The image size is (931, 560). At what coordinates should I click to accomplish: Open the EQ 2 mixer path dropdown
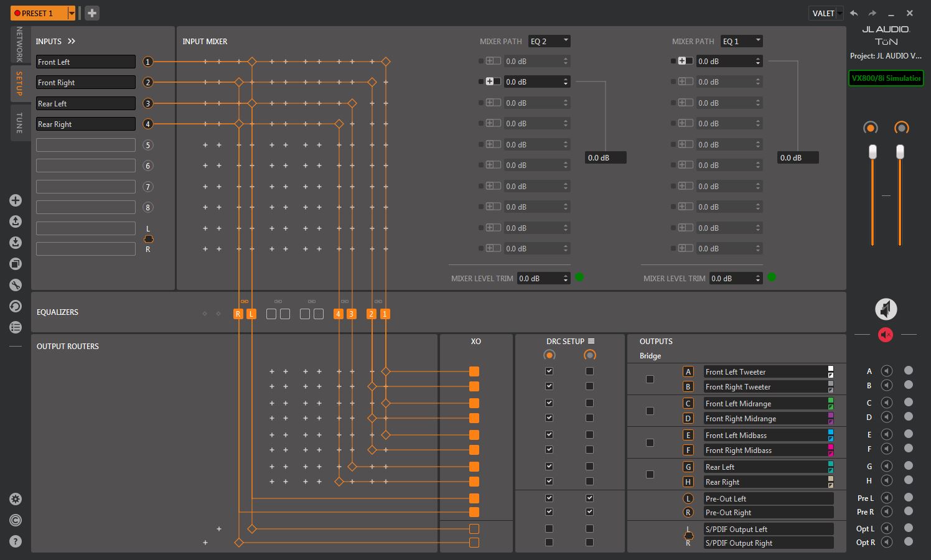click(x=549, y=41)
